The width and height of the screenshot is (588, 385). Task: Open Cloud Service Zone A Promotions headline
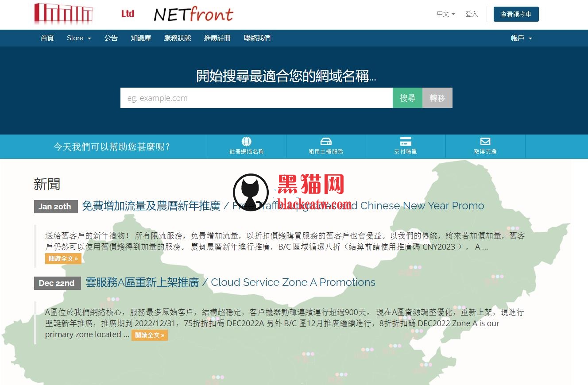pyautogui.click(x=230, y=282)
